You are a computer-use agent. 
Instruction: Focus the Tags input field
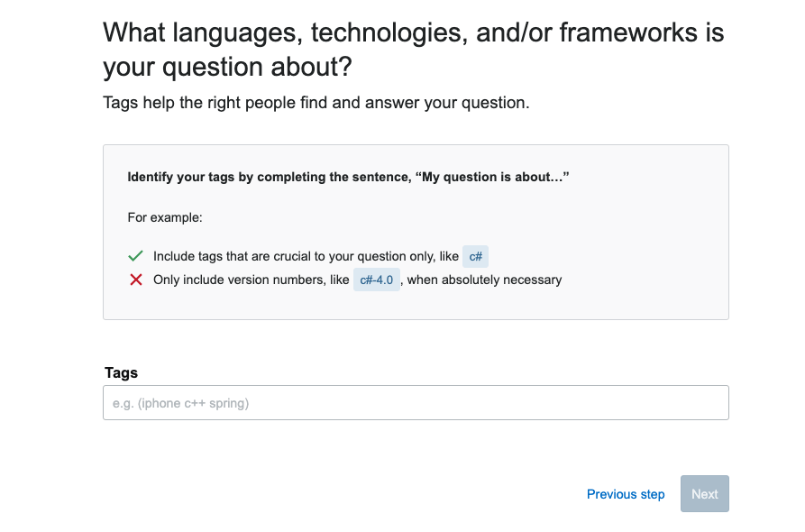[x=416, y=402]
